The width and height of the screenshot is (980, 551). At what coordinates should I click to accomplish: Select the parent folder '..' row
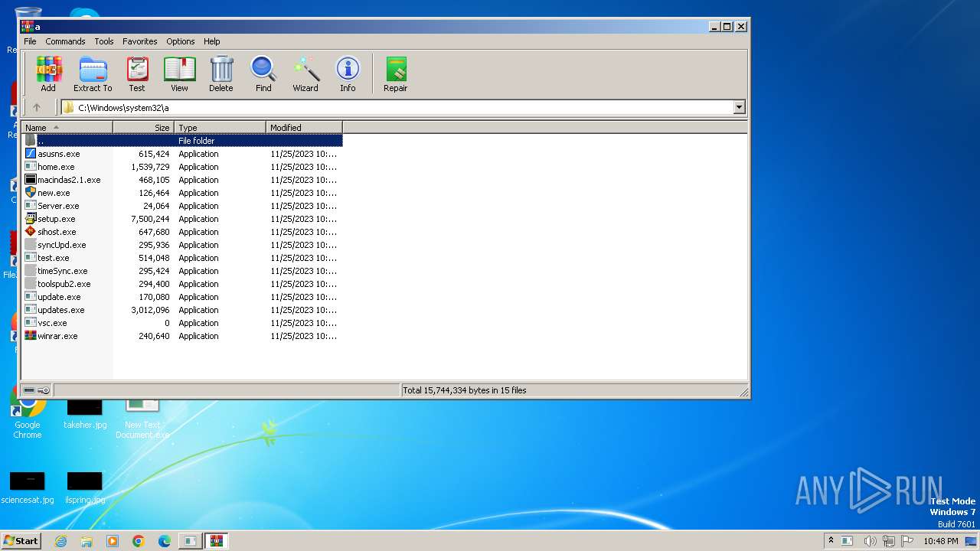[182, 141]
